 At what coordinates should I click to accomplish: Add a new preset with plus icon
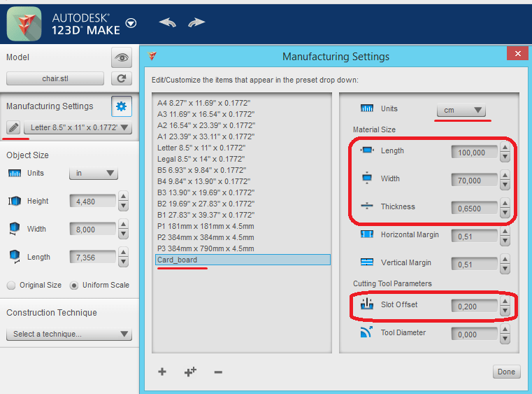(162, 372)
